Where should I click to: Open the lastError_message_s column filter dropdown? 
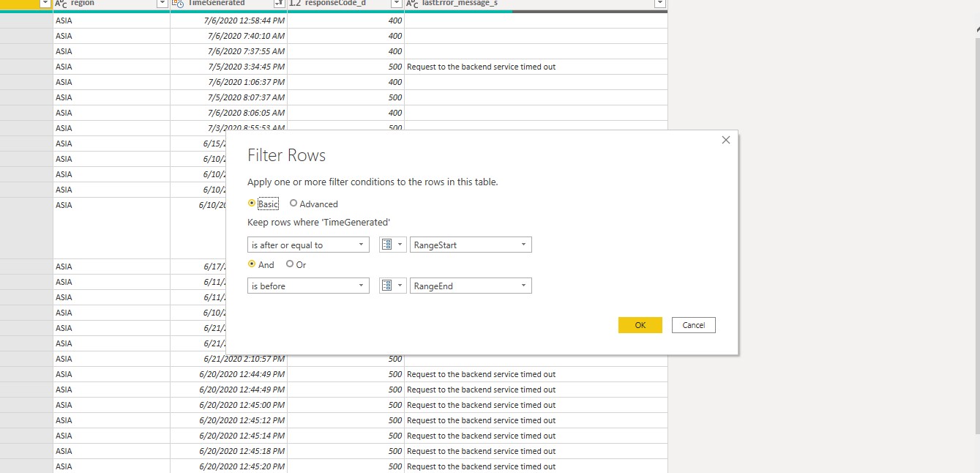(660, 4)
